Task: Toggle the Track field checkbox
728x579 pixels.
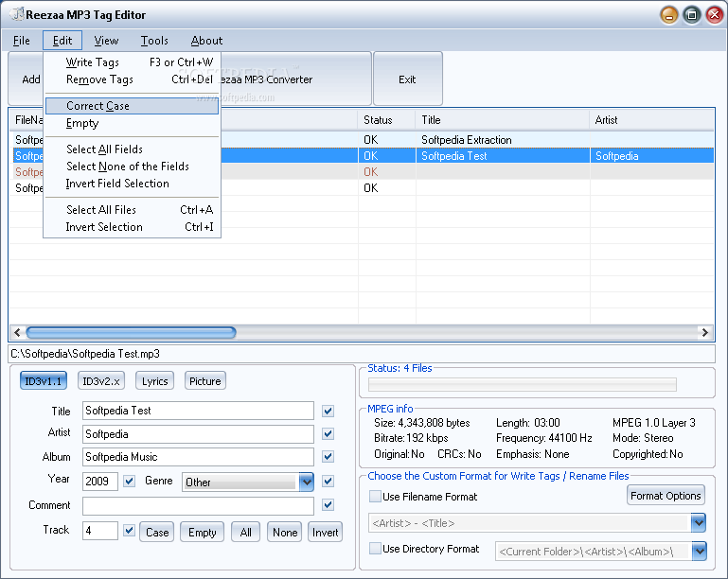Action: tap(129, 531)
